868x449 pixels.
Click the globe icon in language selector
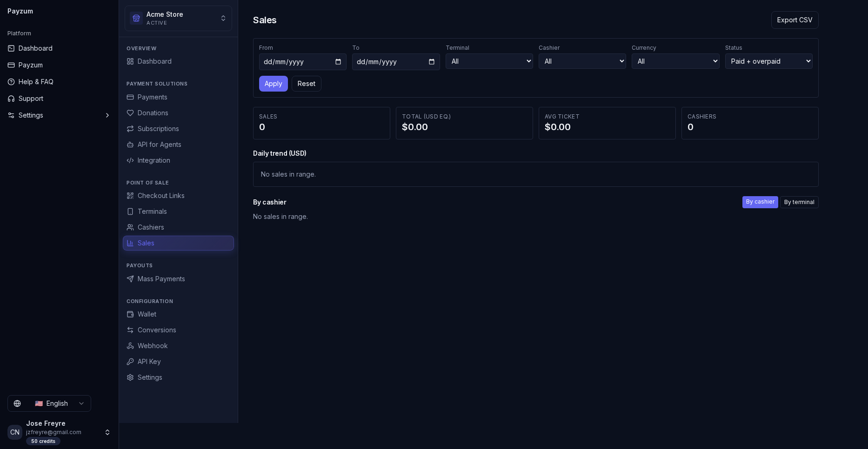pos(17,403)
